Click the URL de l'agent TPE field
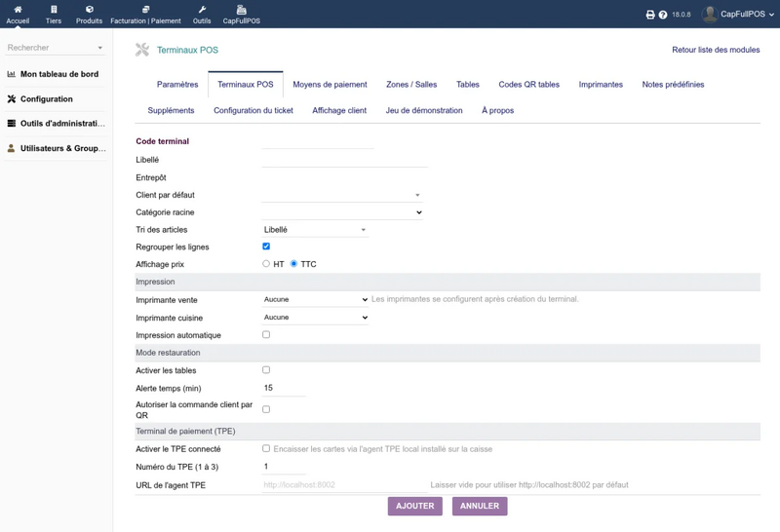The width and height of the screenshot is (780, 532). coord(344,485)
